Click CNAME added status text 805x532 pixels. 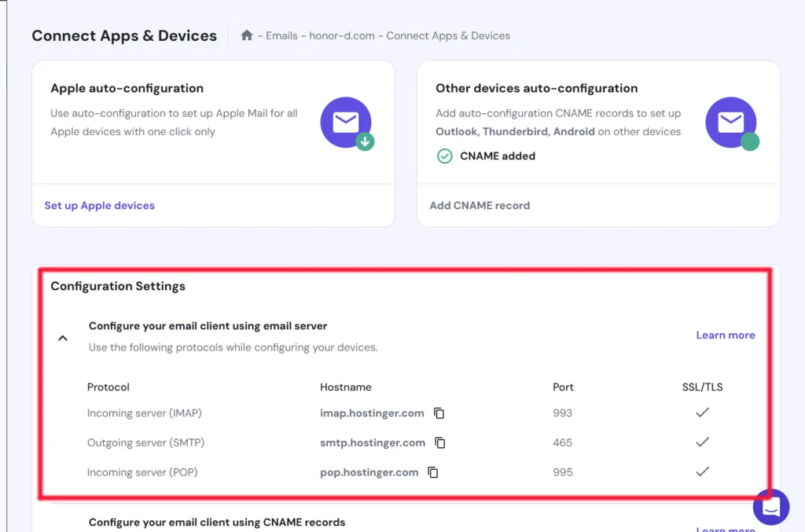pyautogui.click(x=498, y=156)
